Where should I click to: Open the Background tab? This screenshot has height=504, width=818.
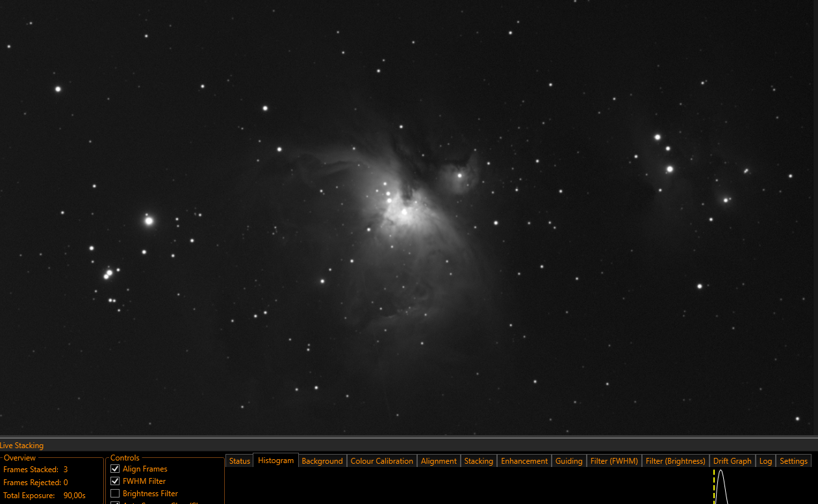(322, 461)
